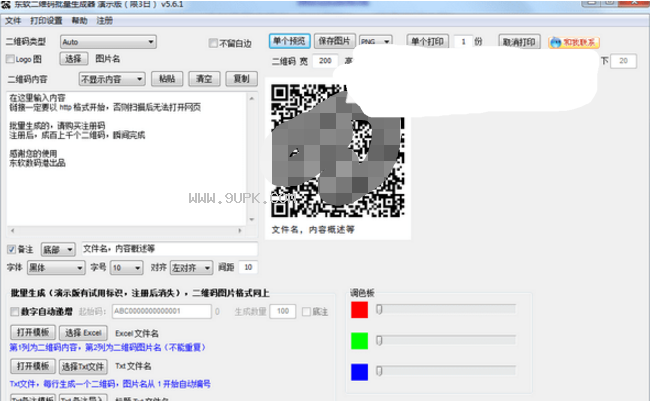Image resolution: width=650 pixels, height=402 pixels.
Task: Expand the 二维码类型 Auto dropdown
Action: (x=108, y=42)
